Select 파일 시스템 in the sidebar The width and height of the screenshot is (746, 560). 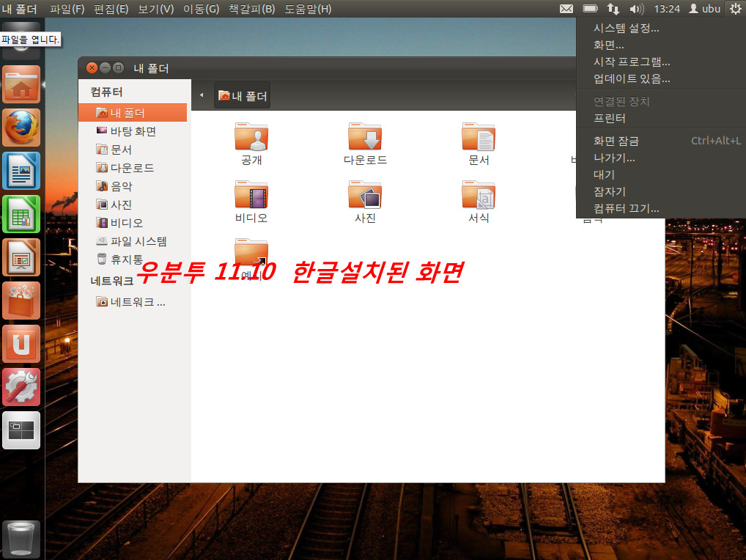(138, 241)
